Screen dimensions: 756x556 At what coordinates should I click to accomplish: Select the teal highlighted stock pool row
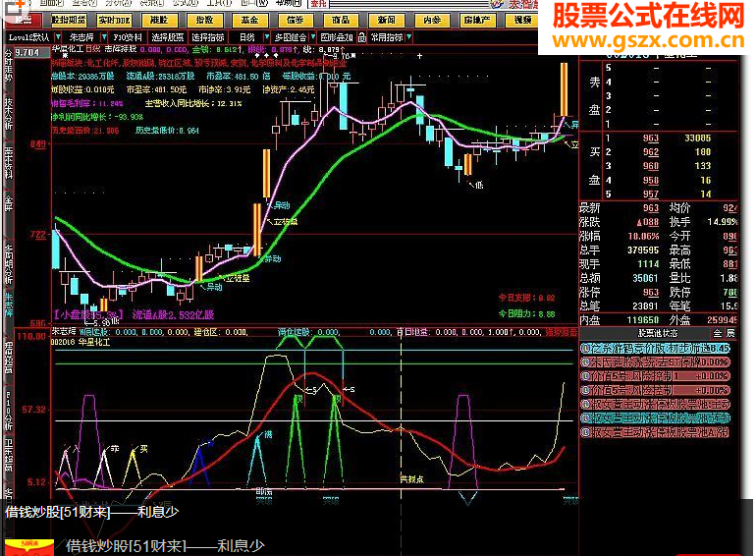click(x=655, y=418)
